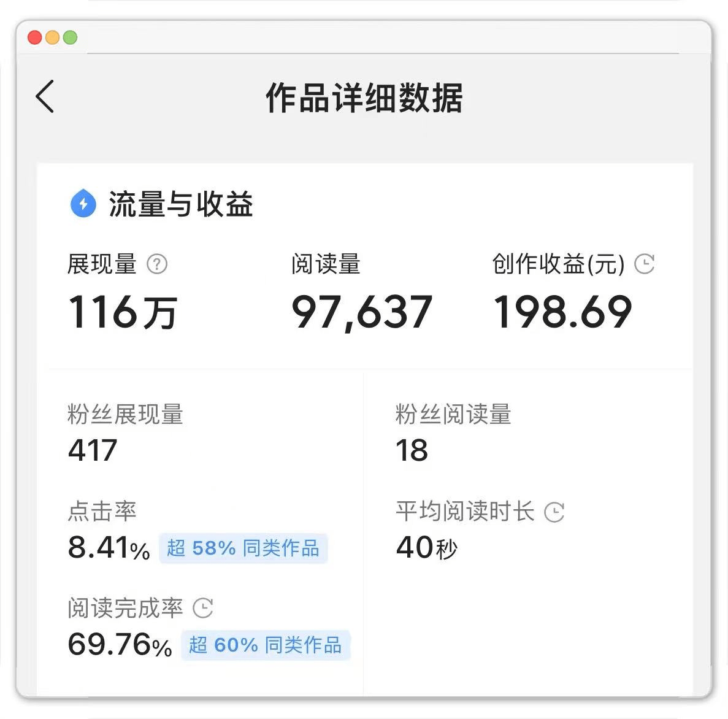The width and height of the screenshot is (728, 719).
Task: Click the 平均阅读时长 value 40秒
Action: pos(427,547)
